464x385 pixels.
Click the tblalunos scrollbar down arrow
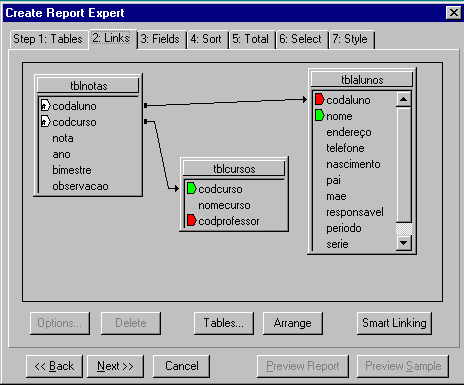(404, 243)
